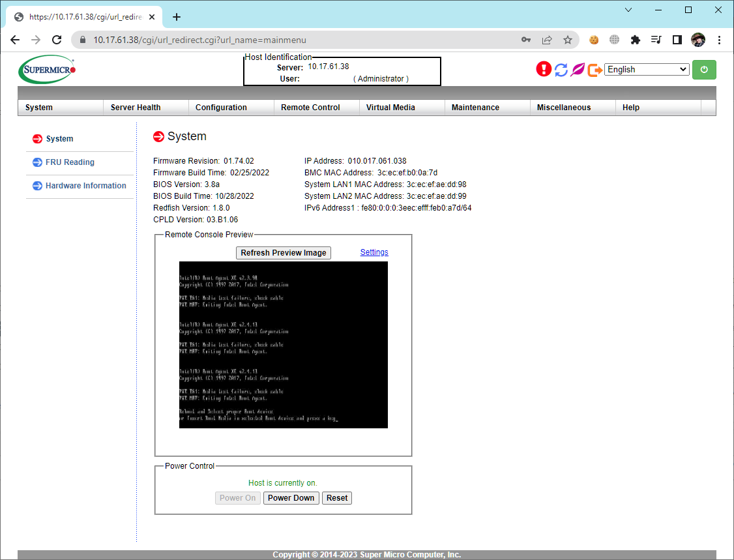The width and height of the screenshot is (734, 560).
Task: Bookmark this page with the star icon
Action: tap(567, 40)
